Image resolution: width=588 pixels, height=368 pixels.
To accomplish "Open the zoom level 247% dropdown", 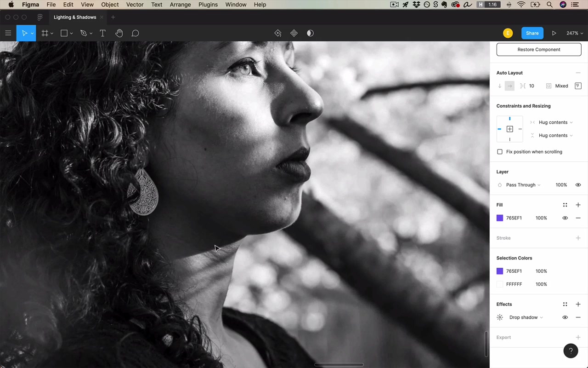I will [x=575, y=33].
